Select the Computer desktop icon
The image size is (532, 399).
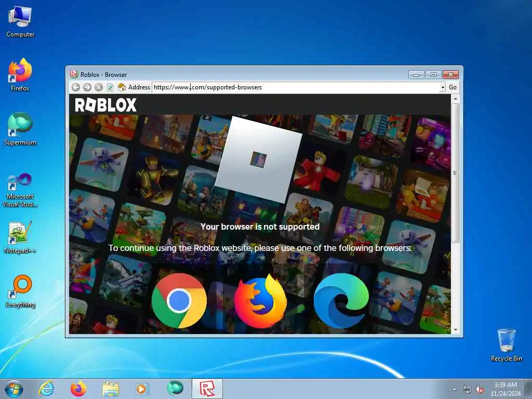point(20,22)
